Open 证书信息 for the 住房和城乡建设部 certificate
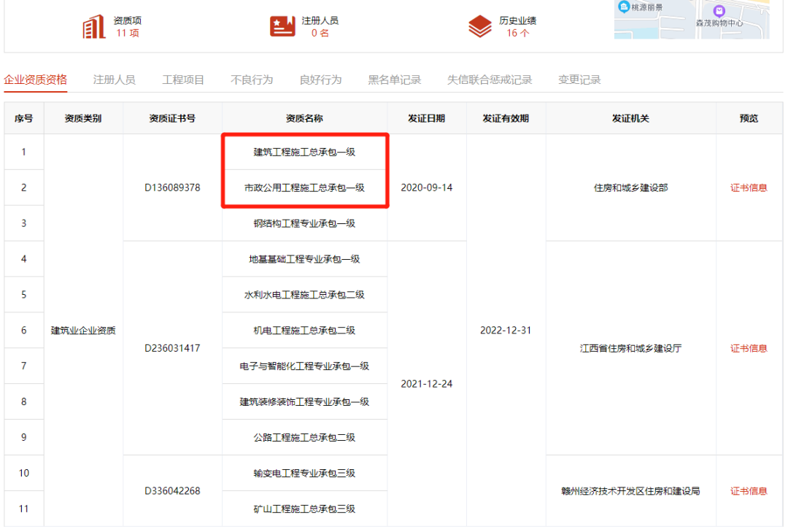The image size is (788, 532). (x=749, y=188)
